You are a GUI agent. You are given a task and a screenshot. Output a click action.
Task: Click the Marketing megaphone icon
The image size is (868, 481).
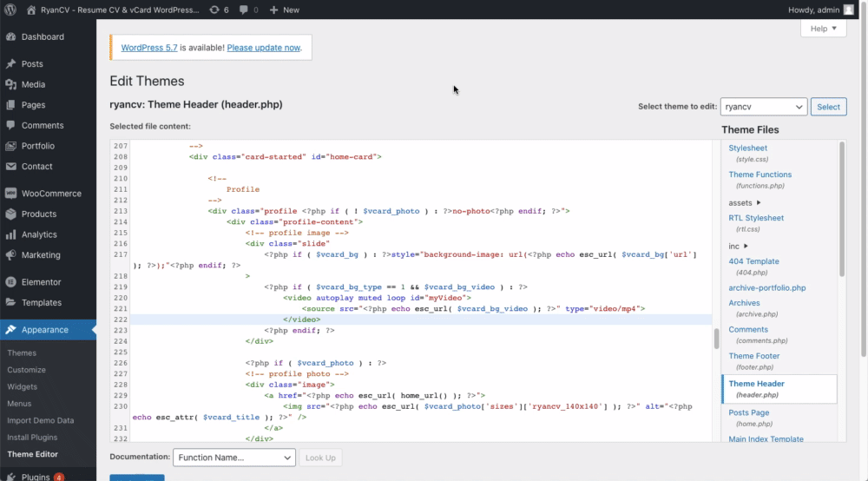[x=10, y=254]
